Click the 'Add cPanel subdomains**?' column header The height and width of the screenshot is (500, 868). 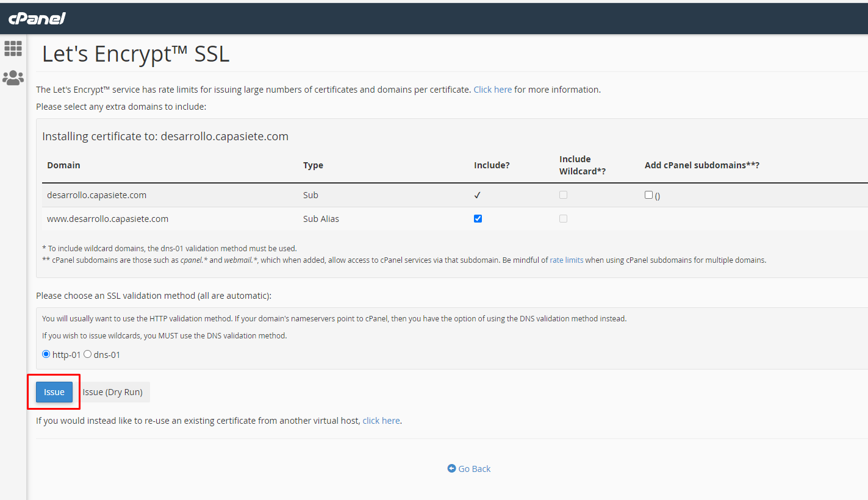(702, 165)
